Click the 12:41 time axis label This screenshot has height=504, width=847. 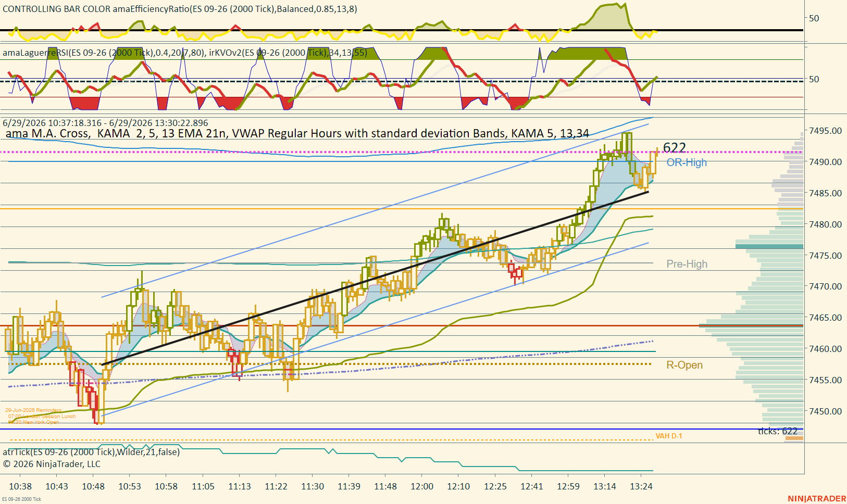532,486
